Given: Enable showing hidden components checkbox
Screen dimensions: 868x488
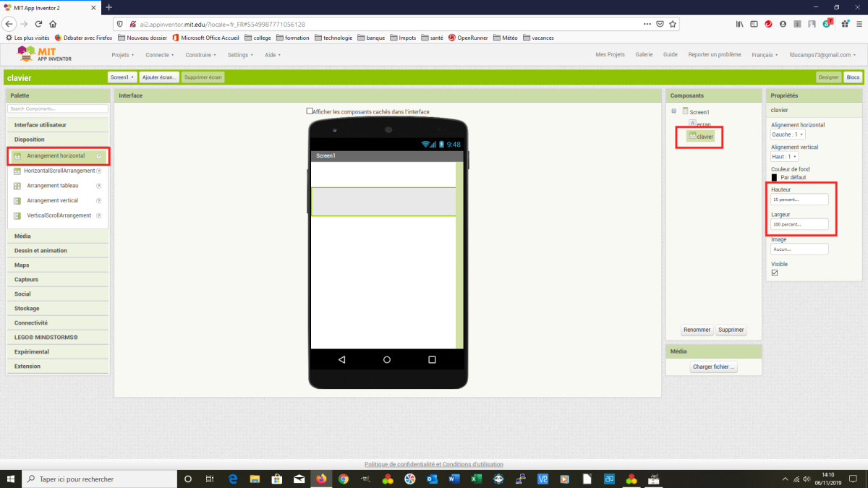Looking at the screenshot, I should coord(310,111).
